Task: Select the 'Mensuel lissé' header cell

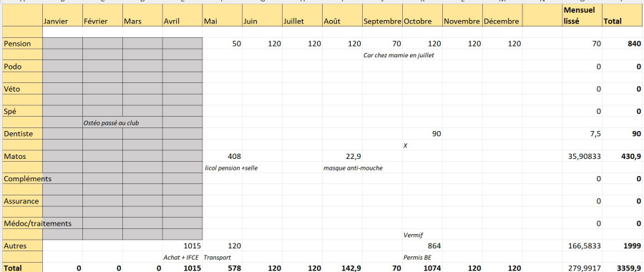Action: [582, 16]
